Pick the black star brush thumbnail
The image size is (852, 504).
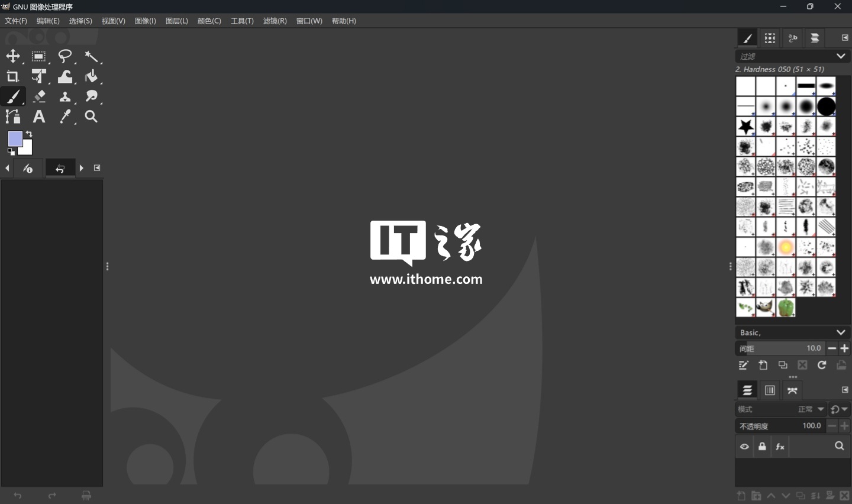click(745, 126)
